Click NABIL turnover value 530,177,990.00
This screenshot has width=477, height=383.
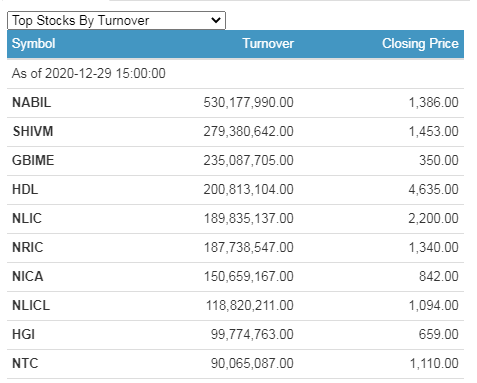click(249, 102)
